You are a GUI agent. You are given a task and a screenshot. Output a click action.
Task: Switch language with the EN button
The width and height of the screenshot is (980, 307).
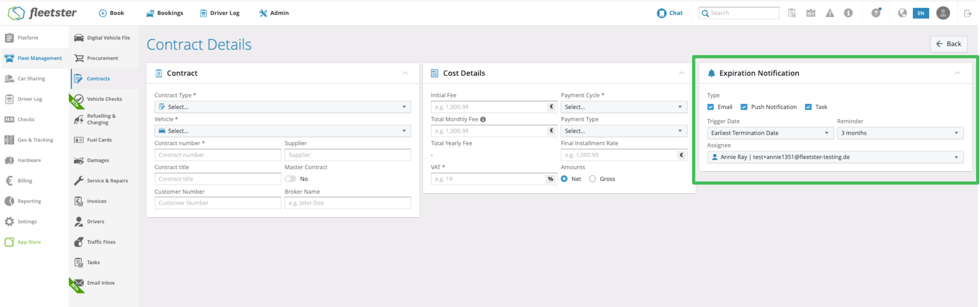tap(921, 13)
